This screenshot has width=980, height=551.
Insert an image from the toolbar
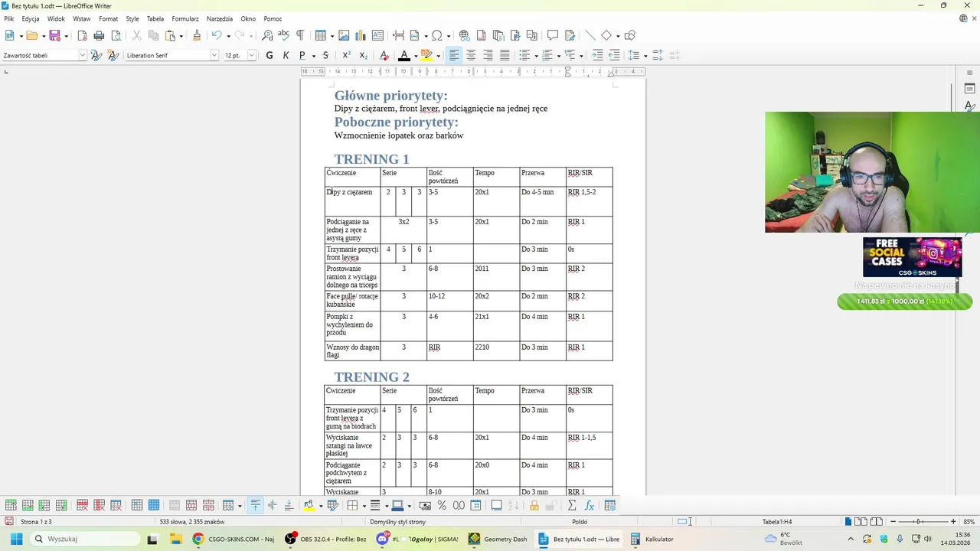click(344, 35)
